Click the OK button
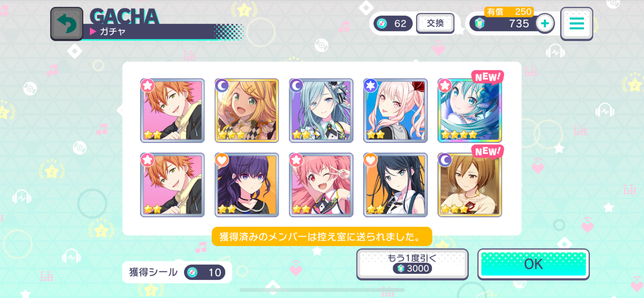The height and width of the screenshot is (298, 644). pyautogui.click(x=533, y=264)
